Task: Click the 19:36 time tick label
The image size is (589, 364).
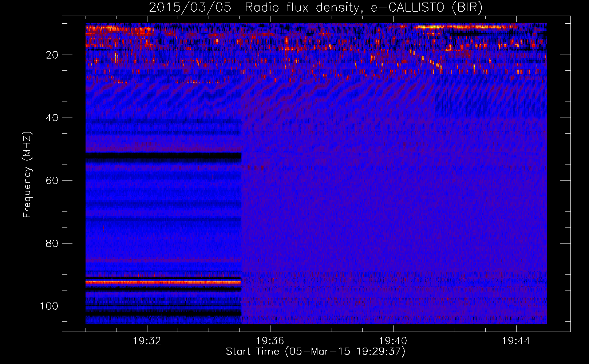Action: click(270, 341)
